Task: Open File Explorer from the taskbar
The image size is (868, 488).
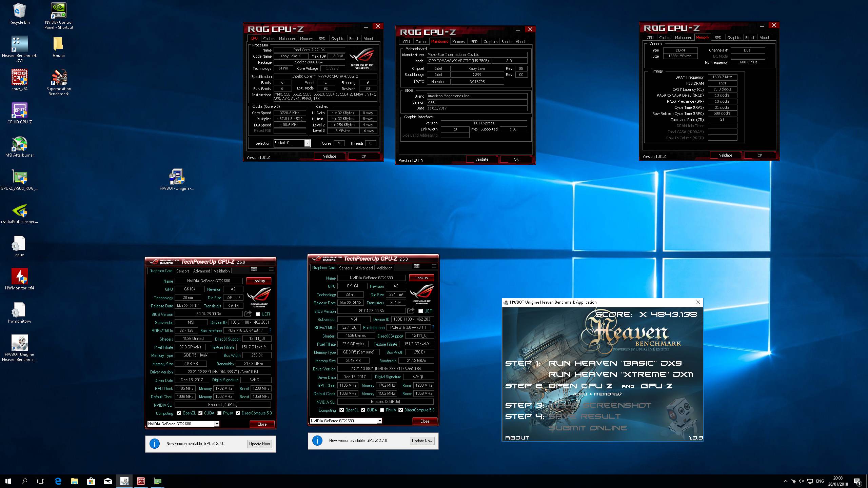Action: (x=74, y=481)
